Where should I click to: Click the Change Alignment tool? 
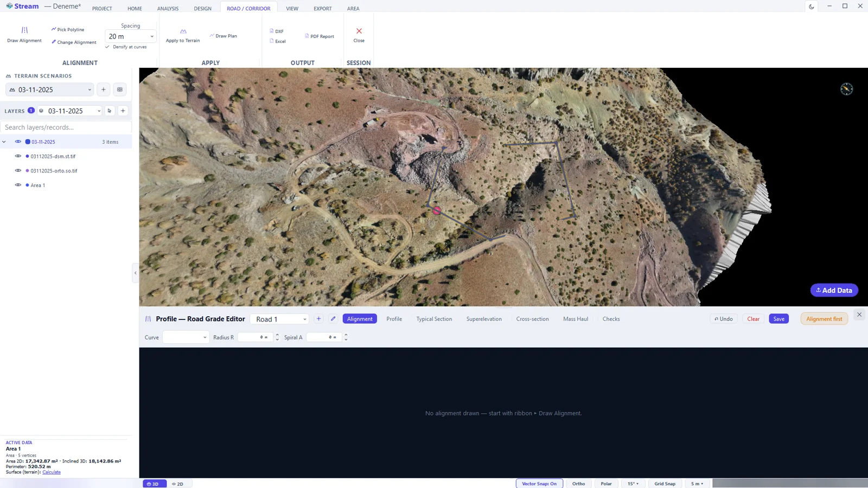pyautogui.click(x=74, y=42)
